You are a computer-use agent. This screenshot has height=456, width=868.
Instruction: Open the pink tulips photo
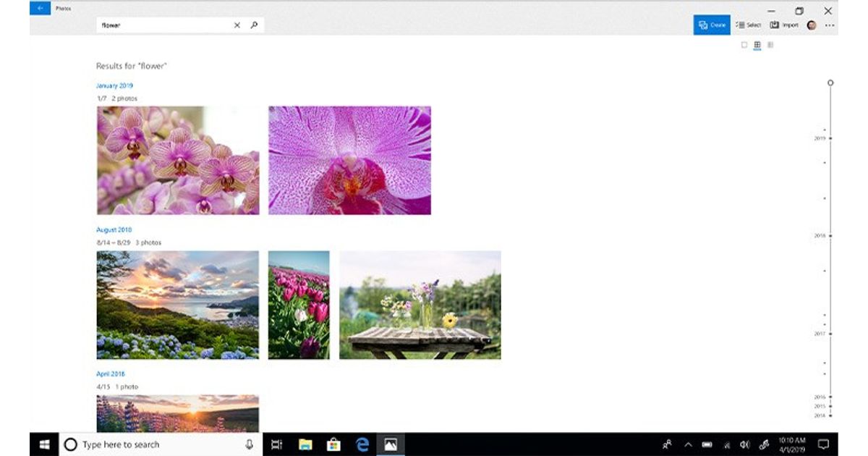pos(299,305)
